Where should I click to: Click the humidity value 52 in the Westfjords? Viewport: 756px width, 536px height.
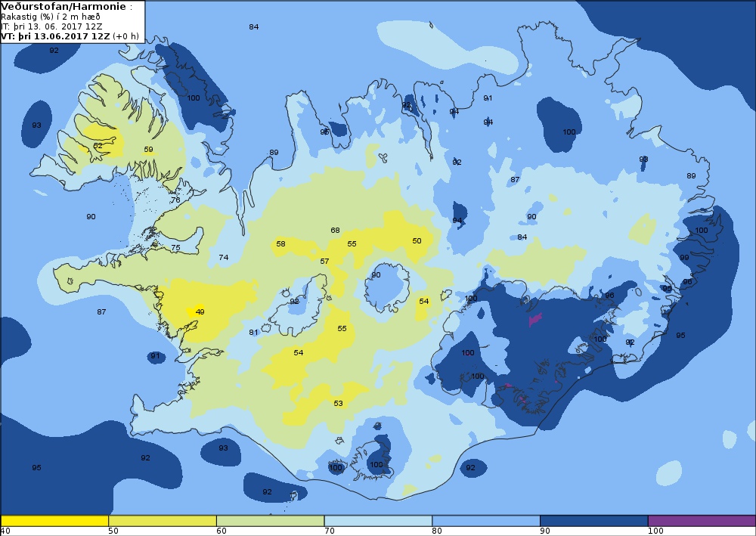[x=98, y=145]
